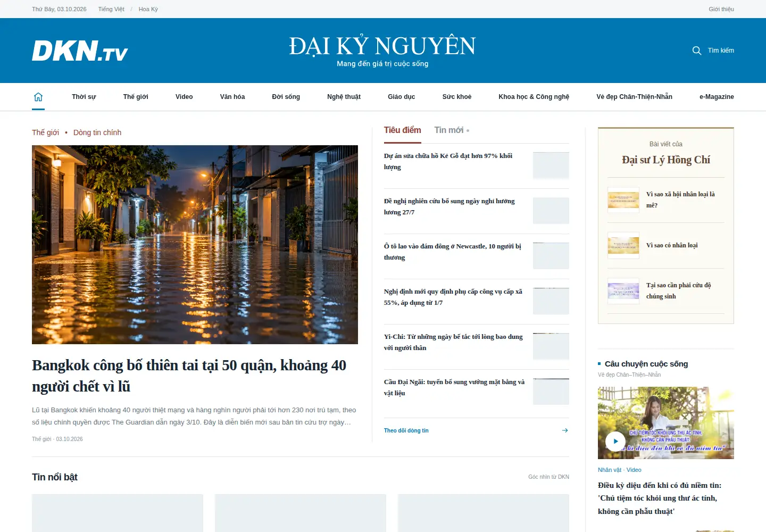Open the Góc nhìn từ DKN link
This screenshot has height=532, width=766.
[x=548, y=477]
